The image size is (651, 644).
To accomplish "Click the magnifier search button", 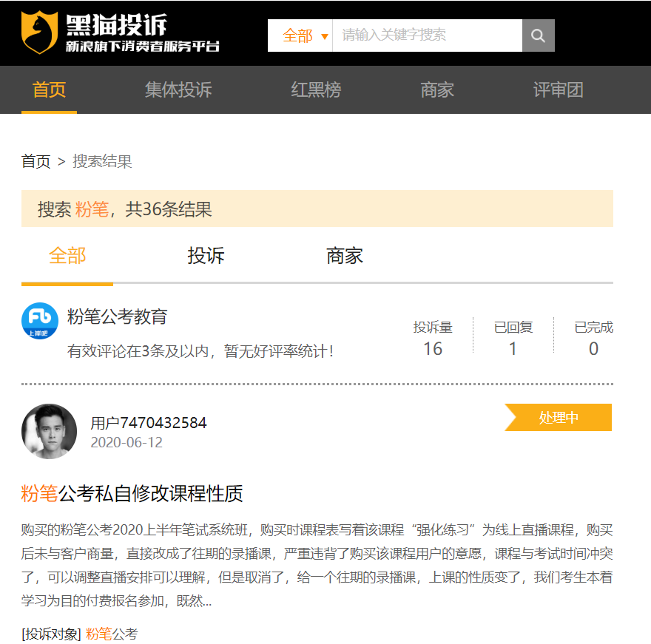I will click(538, 35).
